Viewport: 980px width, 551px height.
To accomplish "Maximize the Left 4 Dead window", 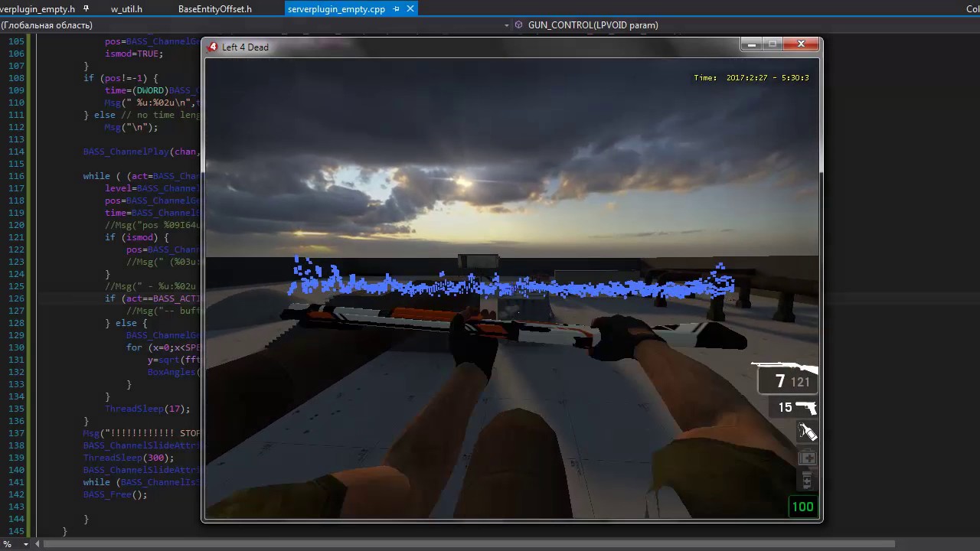I will (772, 44).
